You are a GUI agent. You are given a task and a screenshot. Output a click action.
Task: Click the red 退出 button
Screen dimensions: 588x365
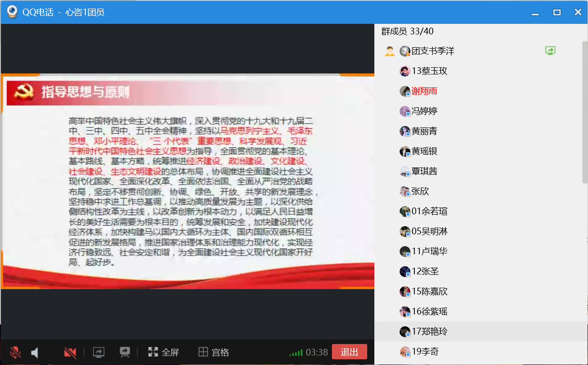point(349,352)
